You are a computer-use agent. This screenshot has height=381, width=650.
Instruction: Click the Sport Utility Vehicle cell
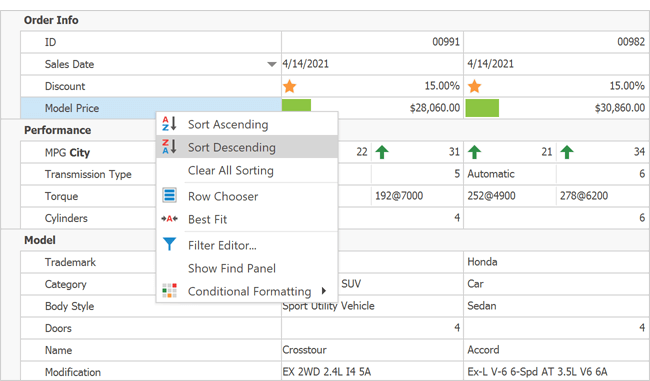click(372, 307)
